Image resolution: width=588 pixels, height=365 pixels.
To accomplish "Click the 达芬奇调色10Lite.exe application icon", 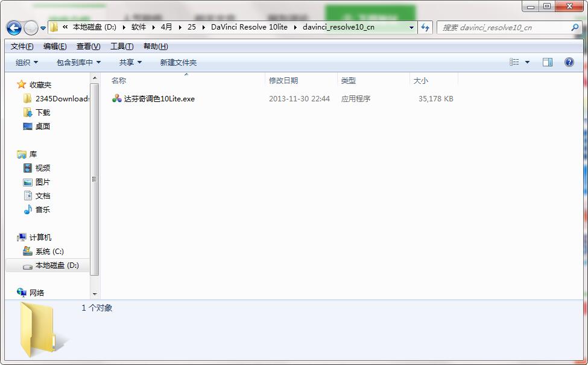I will coord(116,98).
